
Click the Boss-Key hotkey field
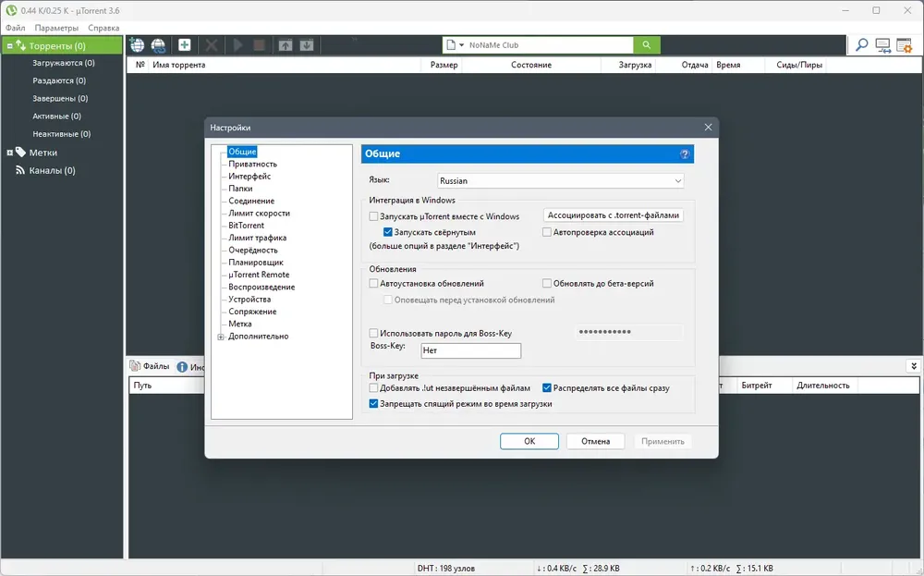(471, 350)
